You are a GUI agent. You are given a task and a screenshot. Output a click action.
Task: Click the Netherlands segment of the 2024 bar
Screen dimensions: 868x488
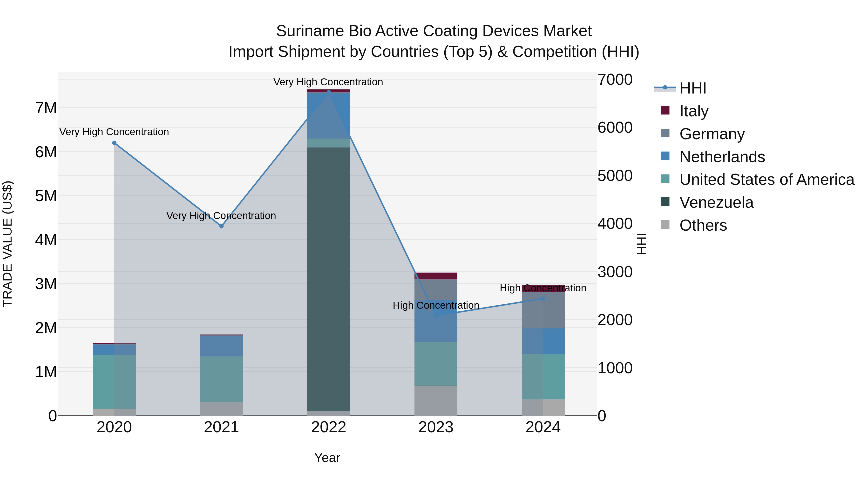coord(543,341)
